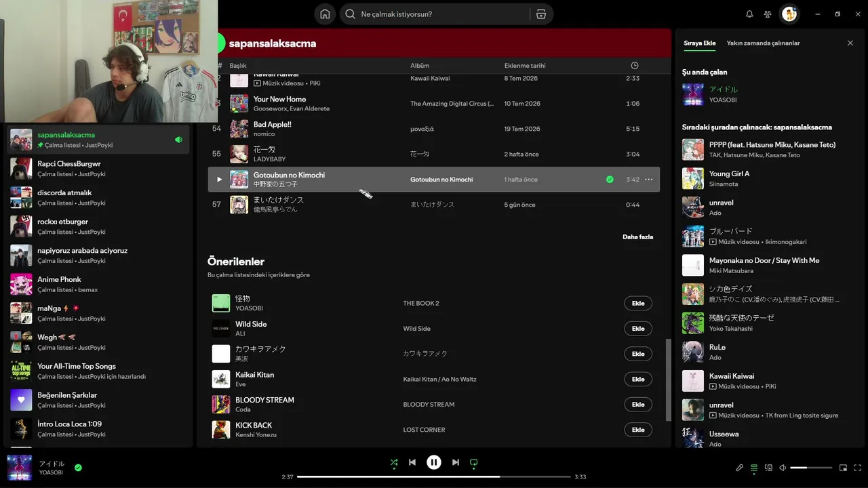Open Anime Phonk playlist
The width and height of the screenshot is (868, 488).
[98, 284]
